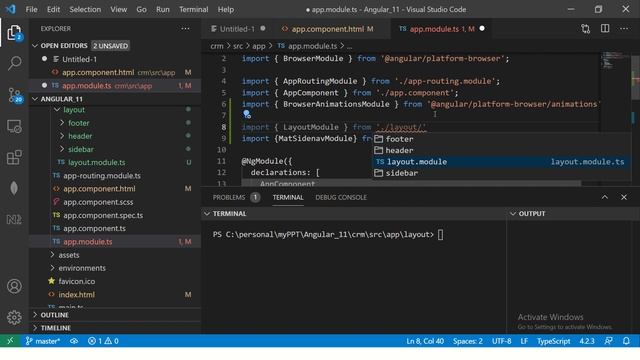The image size is (640, 360).
Task: Change encoding via UTF-8 status item
Action: (x=502, y=341)
